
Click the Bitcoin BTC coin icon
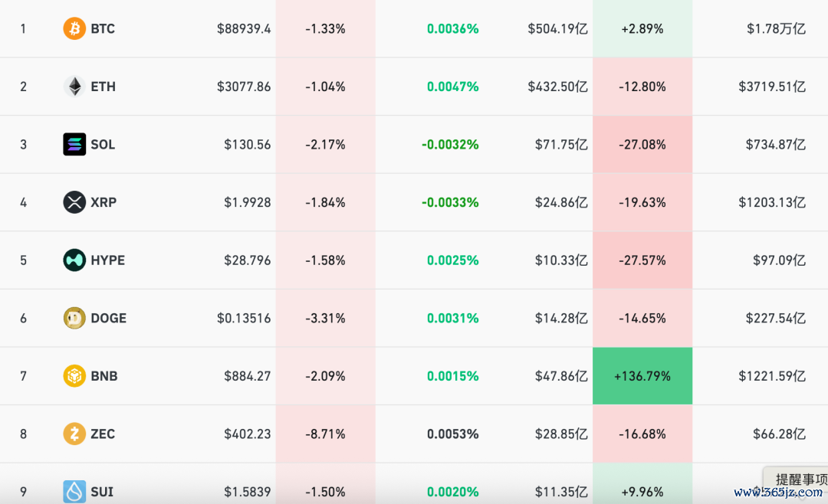click(74, 29)
